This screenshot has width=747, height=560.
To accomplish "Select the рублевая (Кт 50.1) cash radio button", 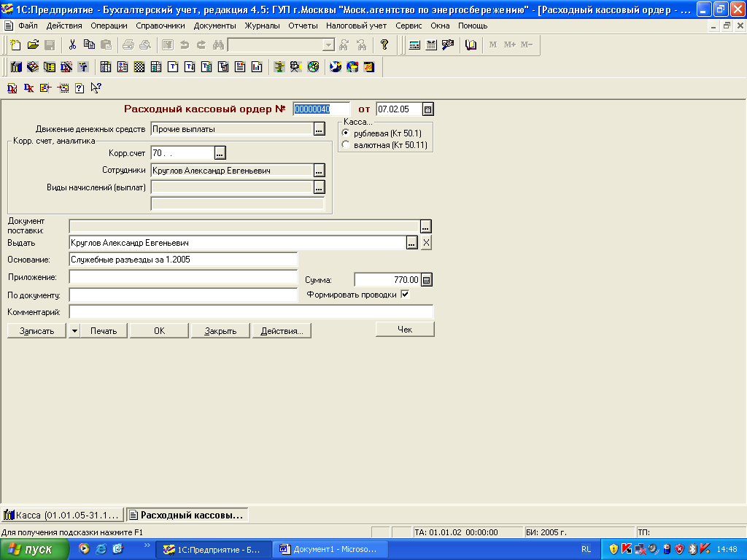I will pyautogui.click(x=346, y=133).
